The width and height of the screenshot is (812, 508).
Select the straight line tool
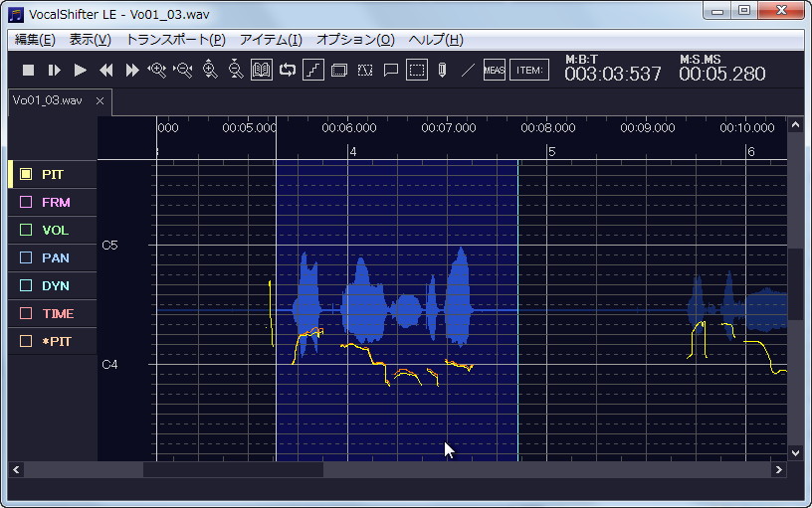468,70
